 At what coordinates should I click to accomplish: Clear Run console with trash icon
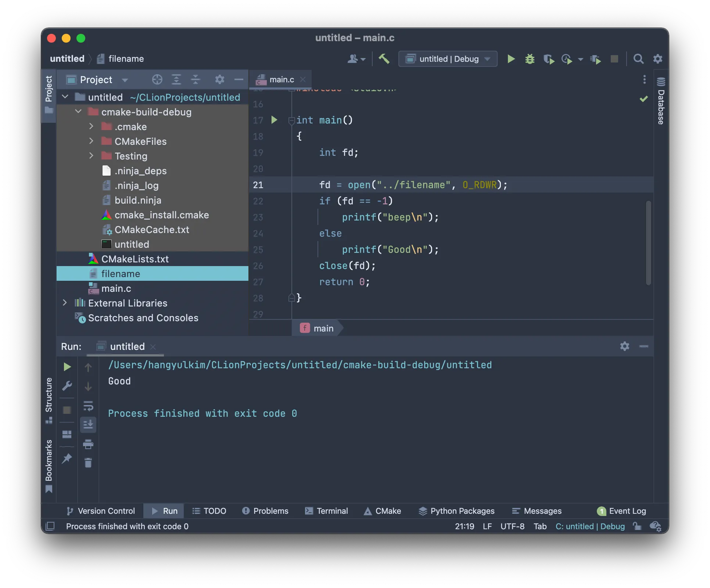coord(88,463)
